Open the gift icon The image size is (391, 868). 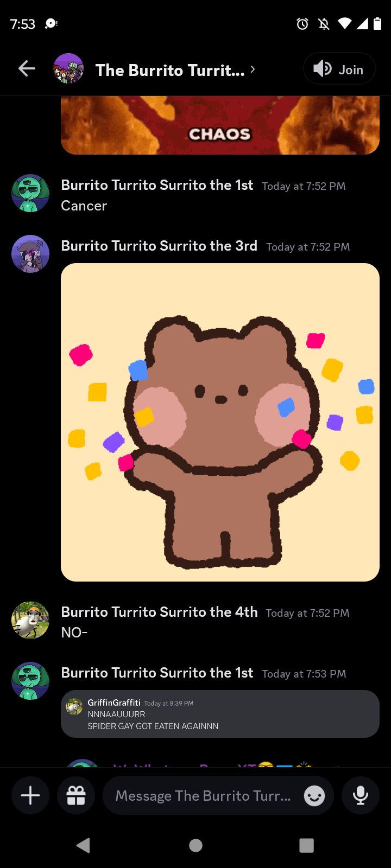click(76, 796)
